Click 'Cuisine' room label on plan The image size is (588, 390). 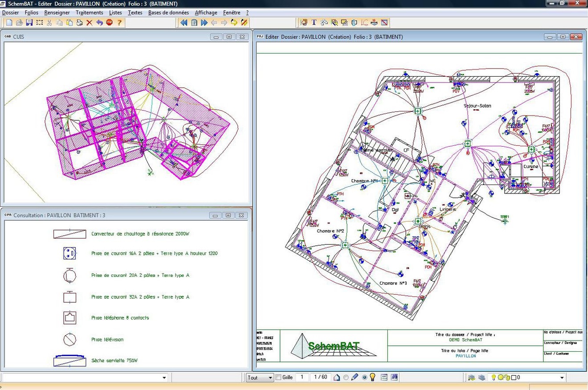click(x=531, y=167)
